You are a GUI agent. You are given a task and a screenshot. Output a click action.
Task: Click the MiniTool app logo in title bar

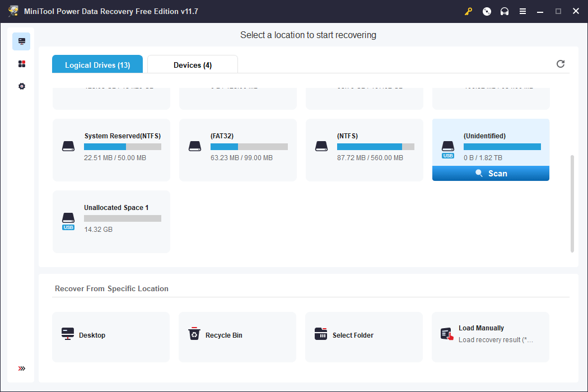[13, 11]
